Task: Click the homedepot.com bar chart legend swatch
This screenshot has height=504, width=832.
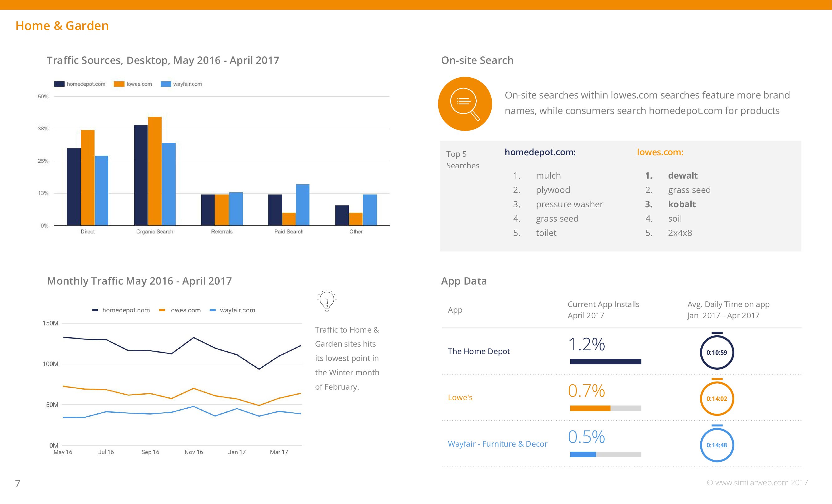Action: click(x=59, y=84)
